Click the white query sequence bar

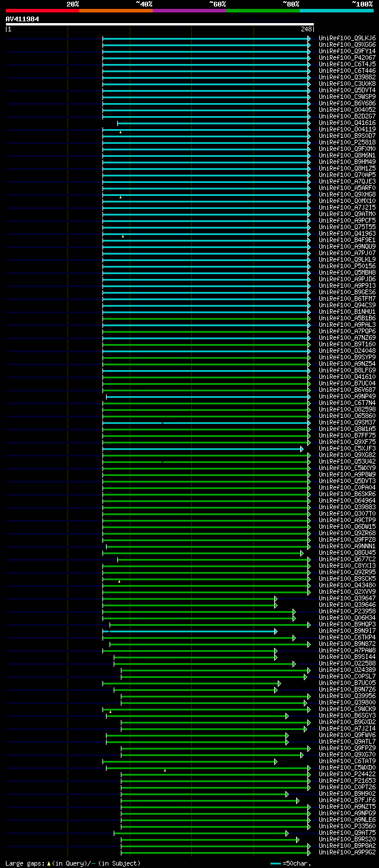click(x=159, y=24)
